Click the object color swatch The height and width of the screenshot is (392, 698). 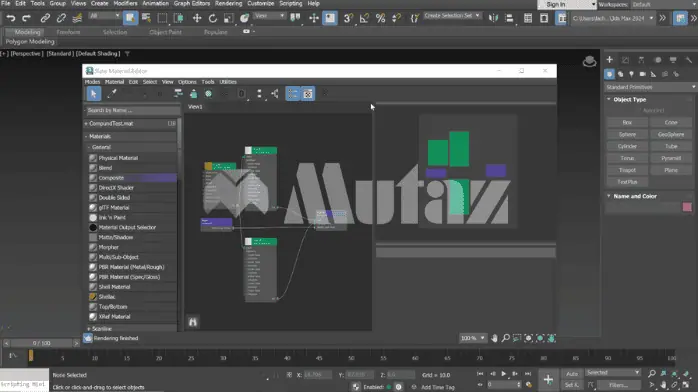687,207
